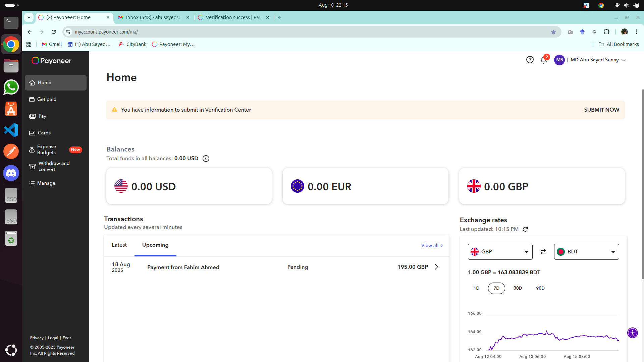Select the 30D chart range
644x362 pixels.
(518, 288)
